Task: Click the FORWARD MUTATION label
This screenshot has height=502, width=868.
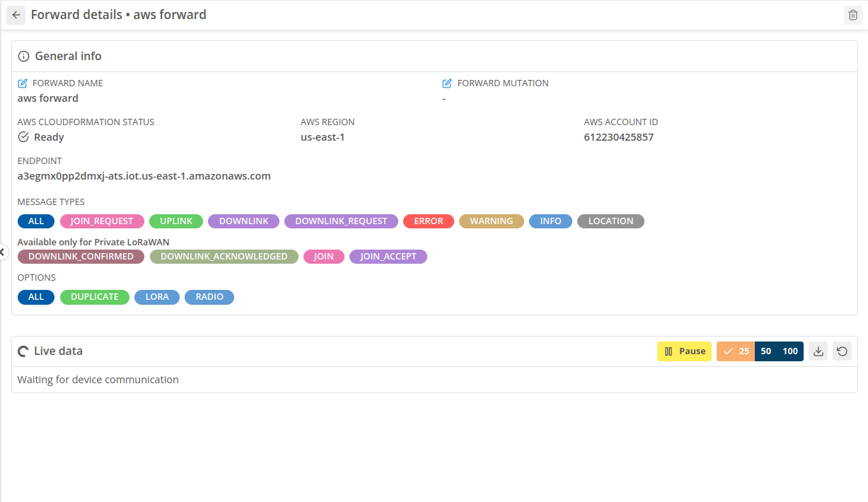Action: pos(503,83)
